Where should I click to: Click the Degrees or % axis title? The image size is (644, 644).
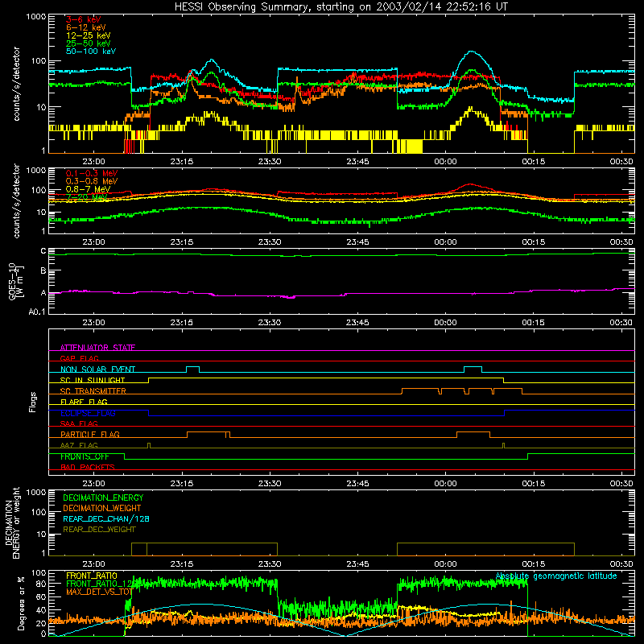pyautogui.click(x=21, y=603)
